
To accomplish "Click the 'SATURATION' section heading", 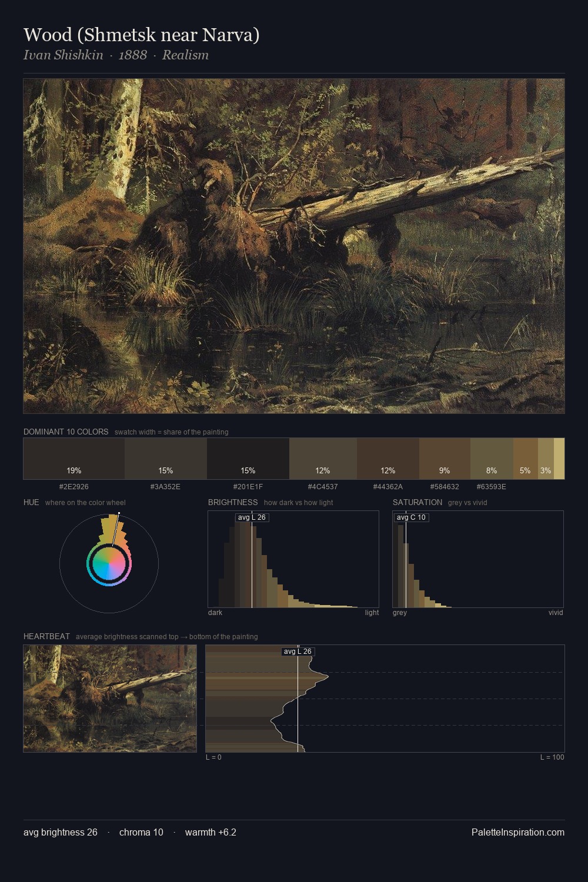I will click(x=417, y=502).
